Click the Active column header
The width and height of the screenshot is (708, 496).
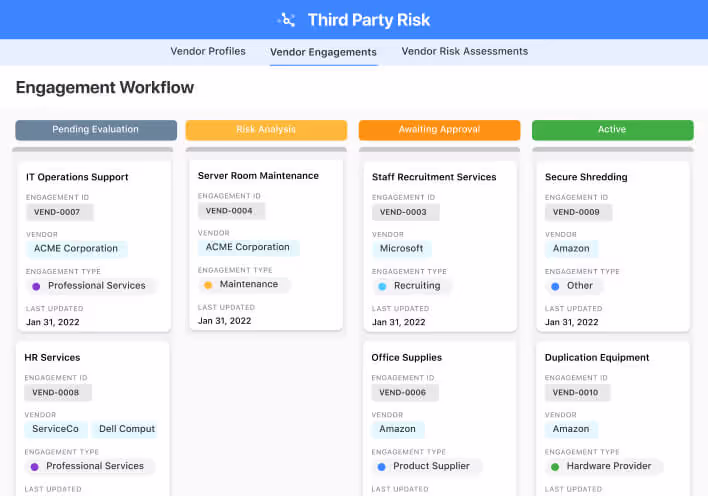612,130
